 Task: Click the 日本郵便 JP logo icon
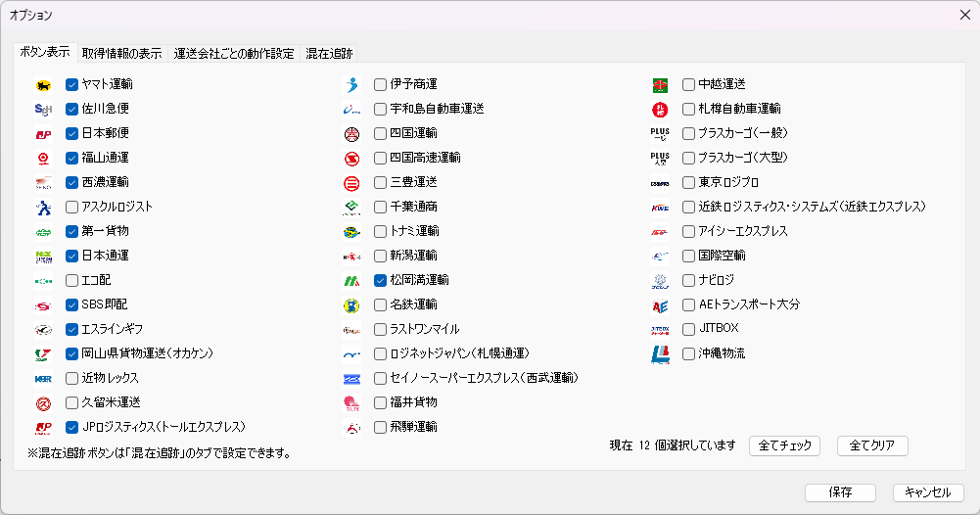tap(43, 134)
